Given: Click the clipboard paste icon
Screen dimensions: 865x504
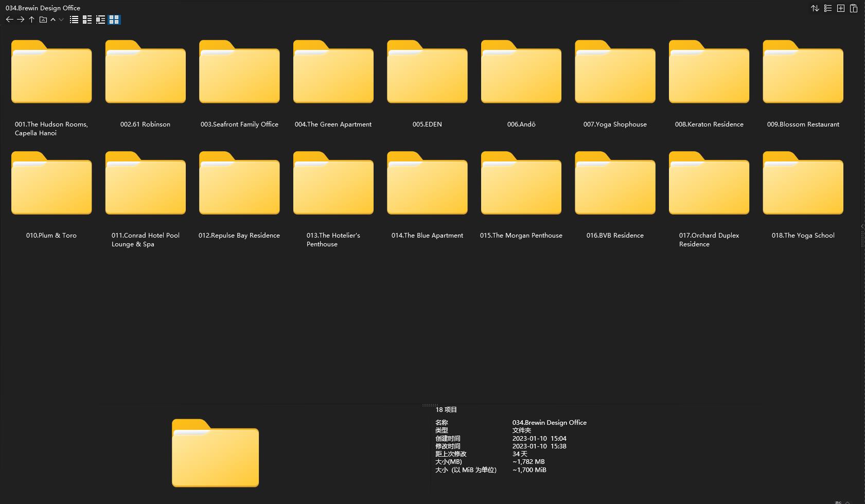Looking at the screenshot, I should click(x=854, y=8).
